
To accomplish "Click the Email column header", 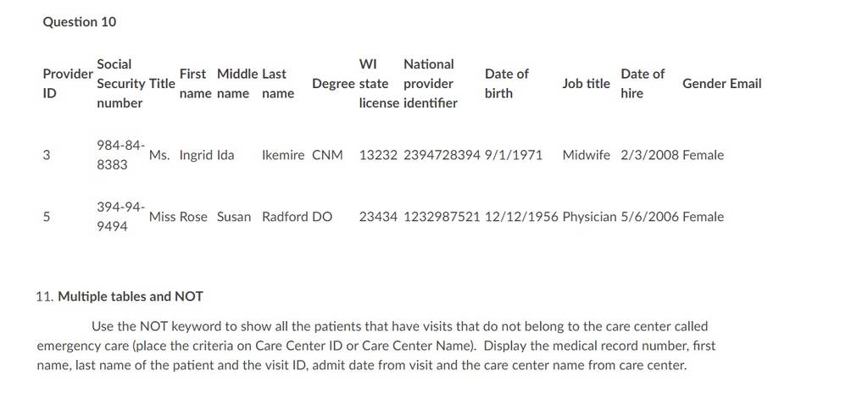I will (x=744, y=84).
